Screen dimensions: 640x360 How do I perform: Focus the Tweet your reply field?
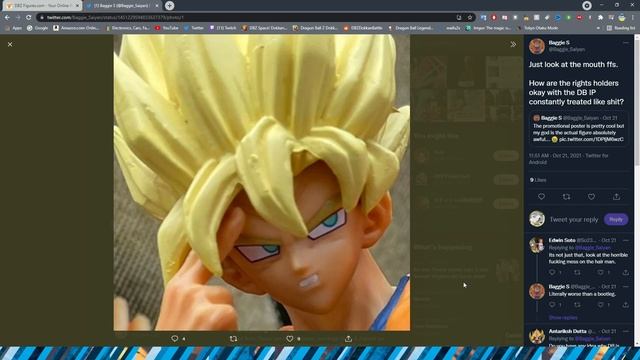tap(573, 220)
